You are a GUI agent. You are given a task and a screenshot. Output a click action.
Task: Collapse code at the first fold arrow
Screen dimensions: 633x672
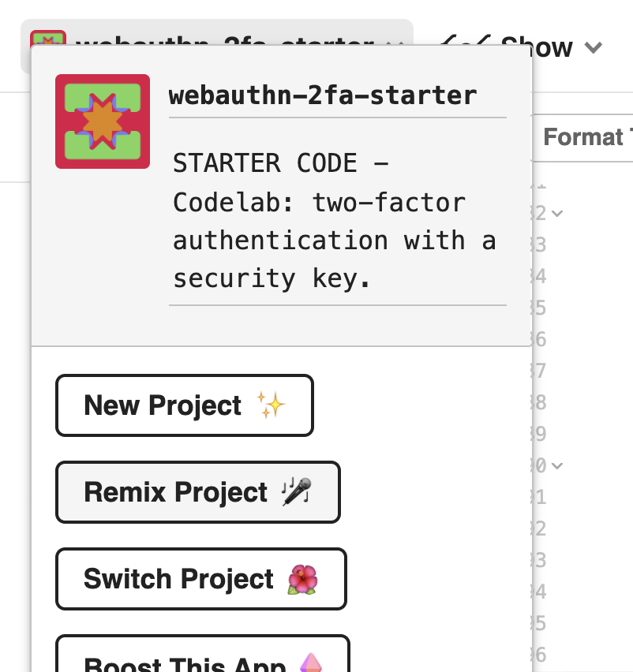click(x=558, y=213)
